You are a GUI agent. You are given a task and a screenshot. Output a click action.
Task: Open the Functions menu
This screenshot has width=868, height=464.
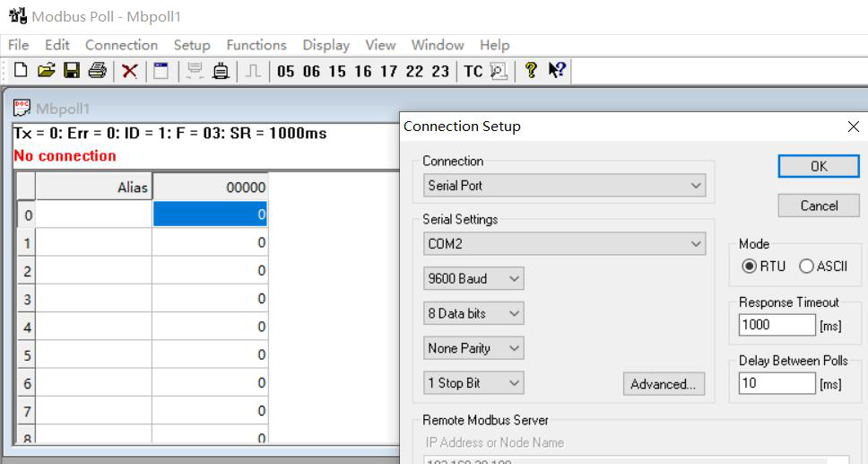pos(256,45)
